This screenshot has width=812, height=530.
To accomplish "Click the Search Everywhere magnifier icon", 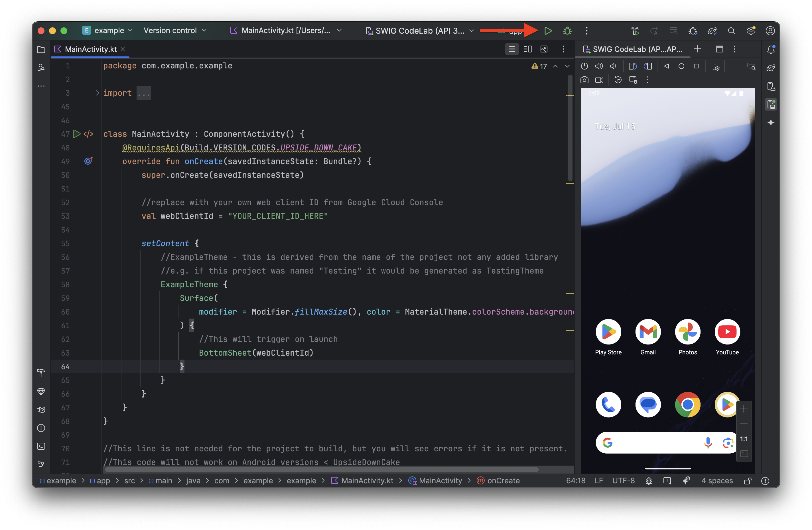I will coord(731,31).
